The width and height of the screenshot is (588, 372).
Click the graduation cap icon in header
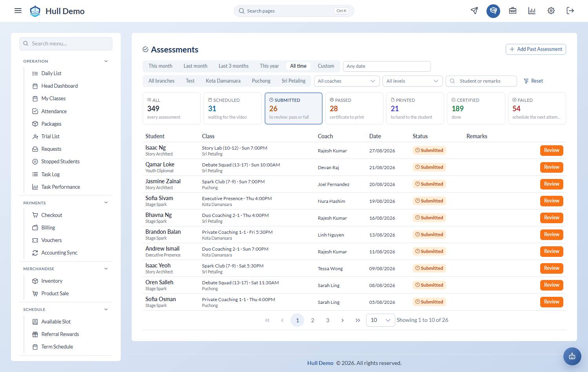click(494, 11)
